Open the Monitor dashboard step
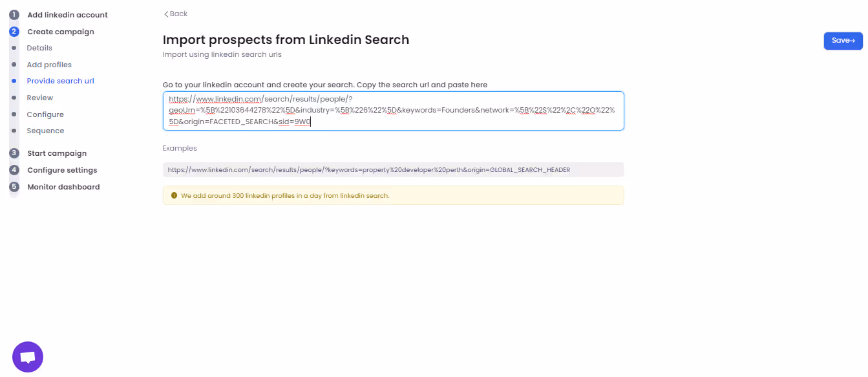The width and height of the screenshot is (868, 377). point(63,187)
